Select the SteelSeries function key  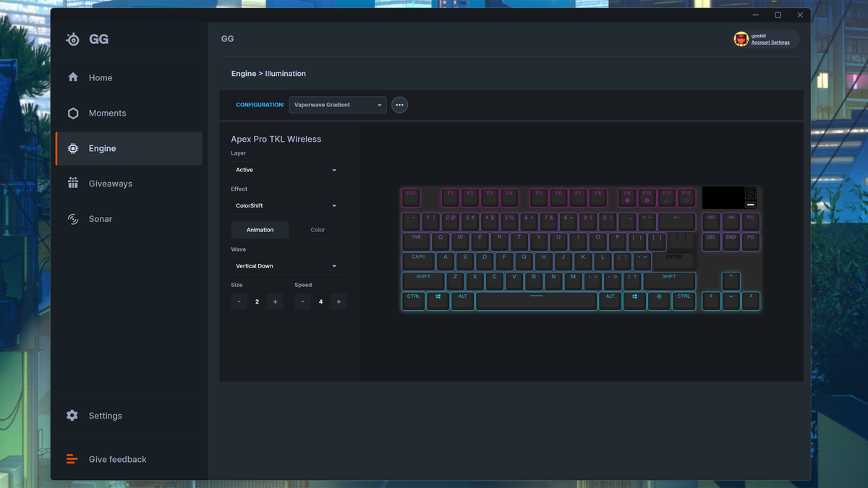[659, 301]
